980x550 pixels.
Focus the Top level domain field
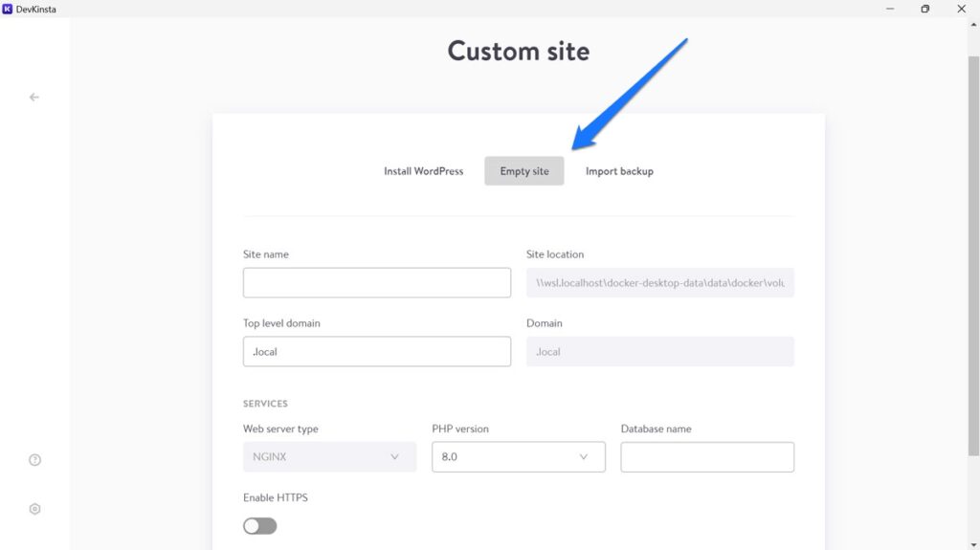pos(377,352)
